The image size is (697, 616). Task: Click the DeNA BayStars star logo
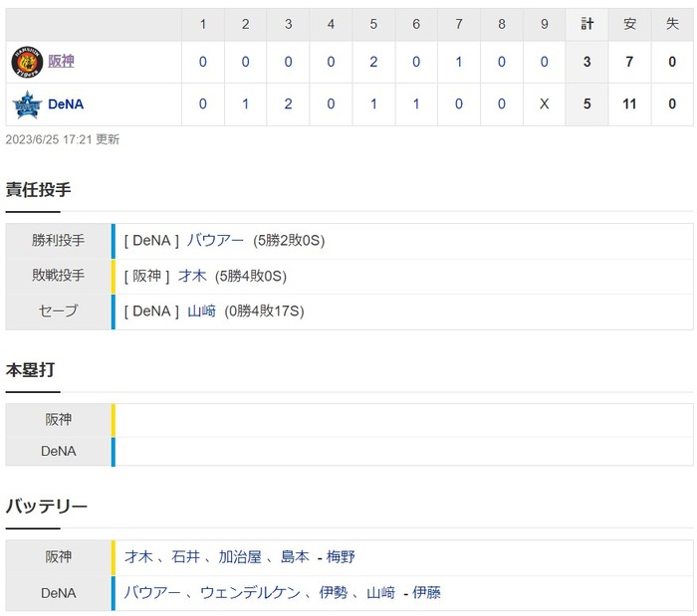(x=27, y=104)
